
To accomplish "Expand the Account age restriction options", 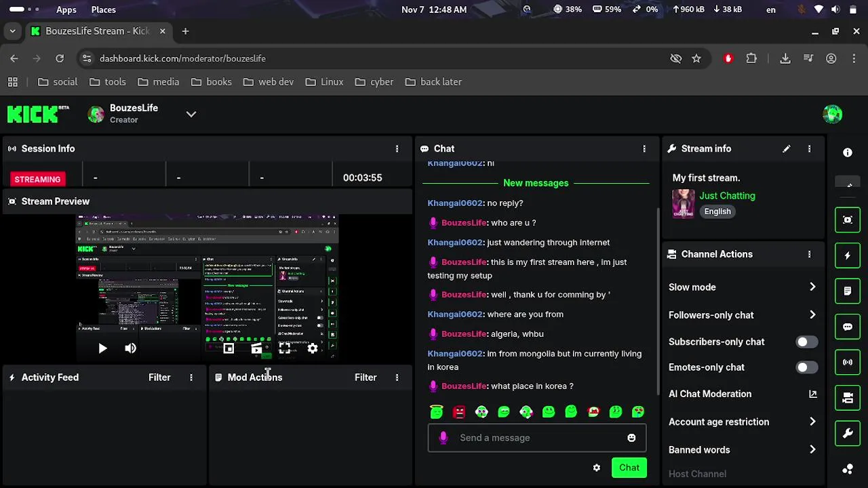I will pyautogui.click(x=812, y=422).
